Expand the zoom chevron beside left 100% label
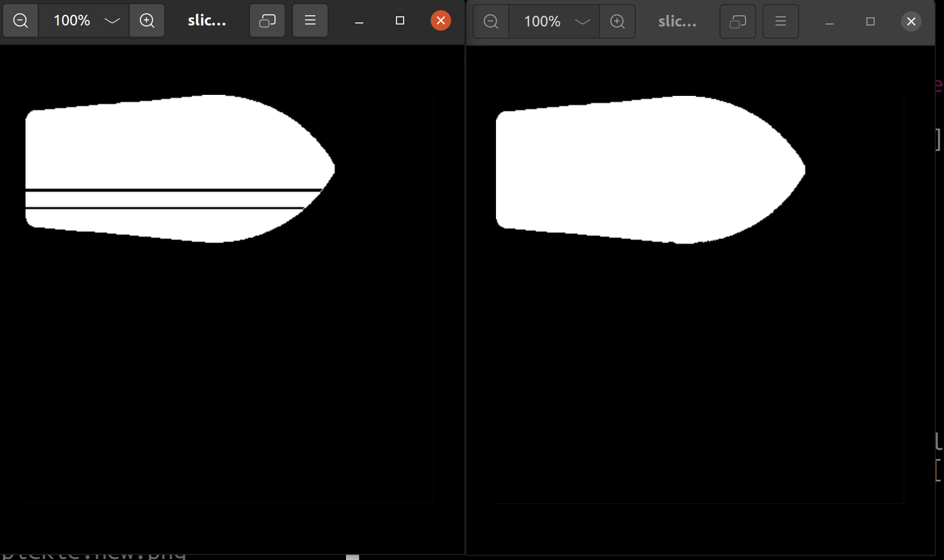Viewport: 944px width, 560px height. (x=111, y=20)
